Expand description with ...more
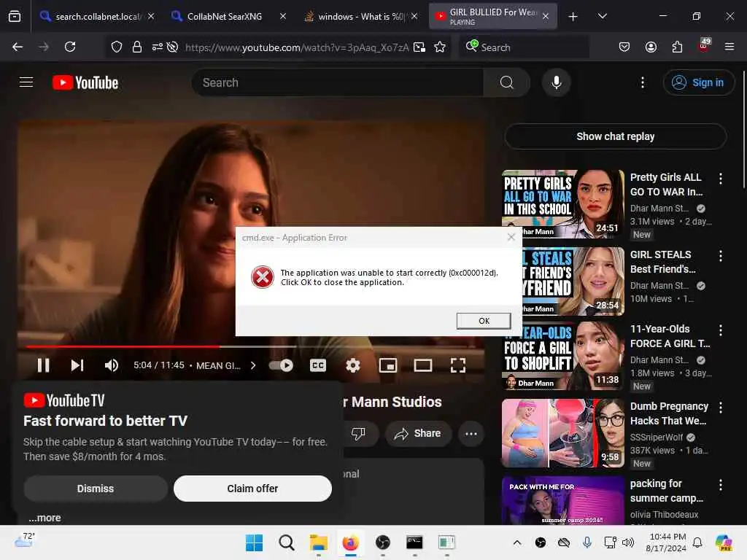The height and width of the screenshot is (560, 747). click(x=44, y=518)
